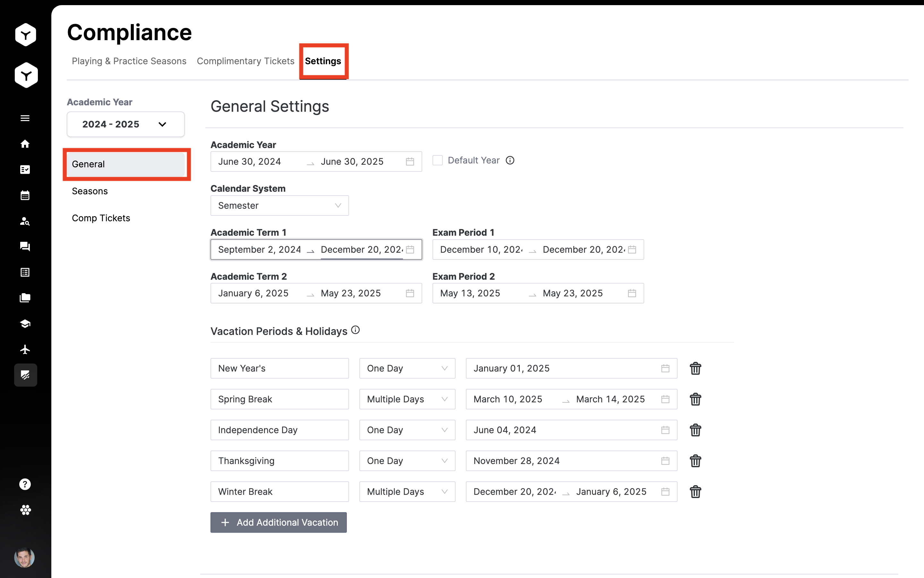Enable the Default Year checkbox

[x=438, y=161]
